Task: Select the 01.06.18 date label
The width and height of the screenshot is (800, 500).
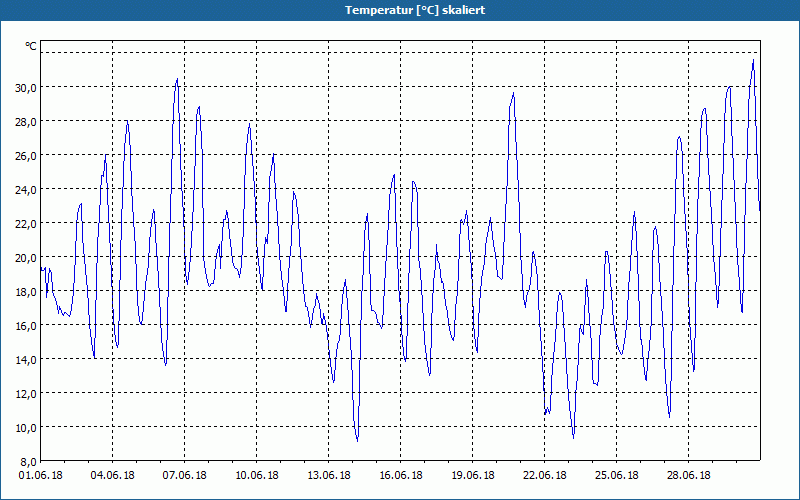Action: (x=40, y=475)
